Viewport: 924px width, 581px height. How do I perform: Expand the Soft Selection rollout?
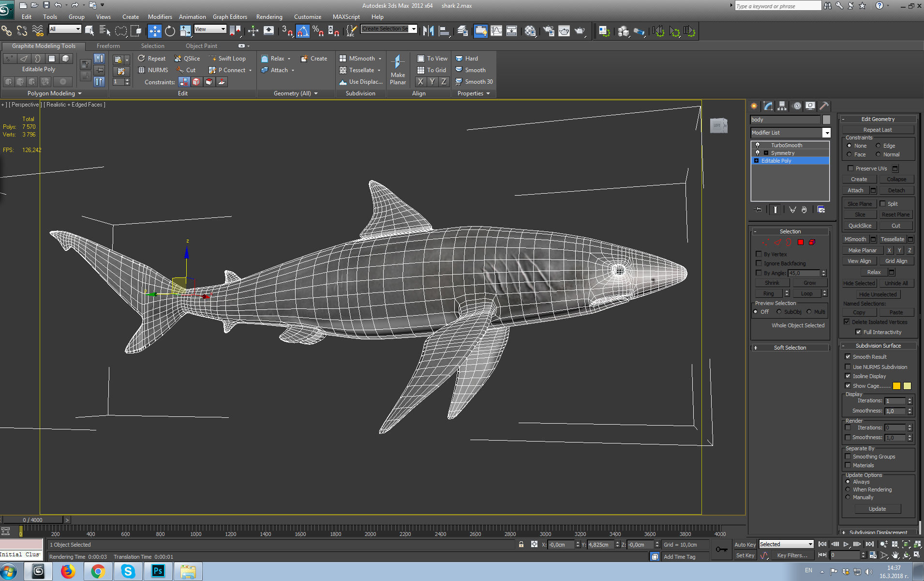tap(790, 348)
